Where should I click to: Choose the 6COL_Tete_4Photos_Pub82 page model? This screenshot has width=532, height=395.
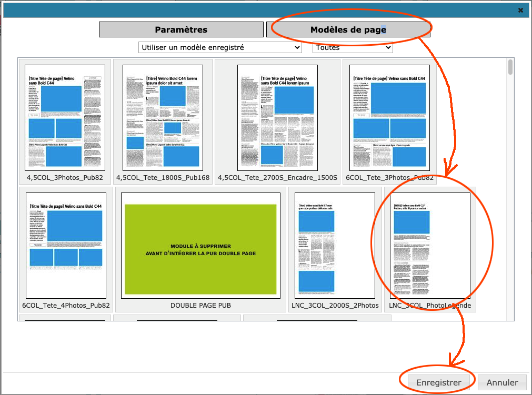pos(66,245)
